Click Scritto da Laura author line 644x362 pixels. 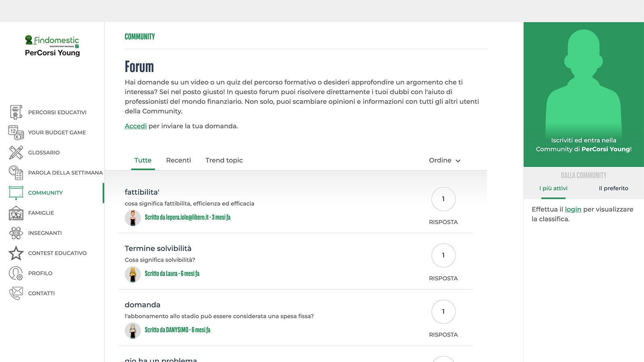click(172, 274)
